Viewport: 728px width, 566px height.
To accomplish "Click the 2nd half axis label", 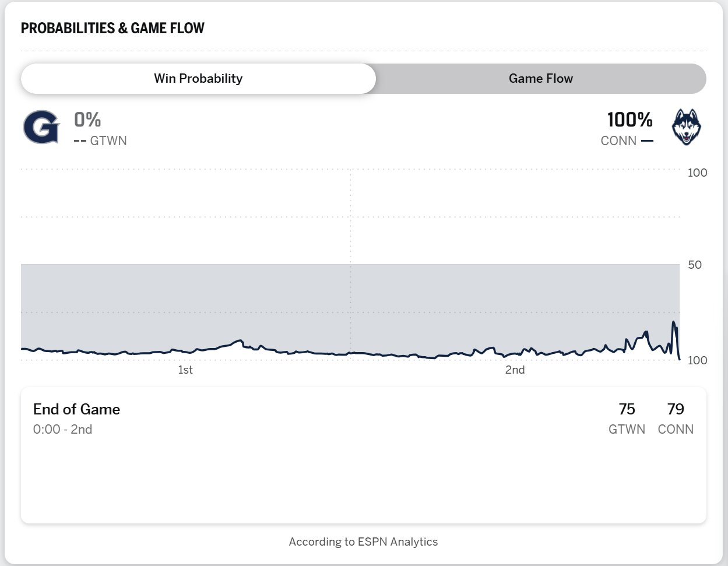I will tap(515, 370).
